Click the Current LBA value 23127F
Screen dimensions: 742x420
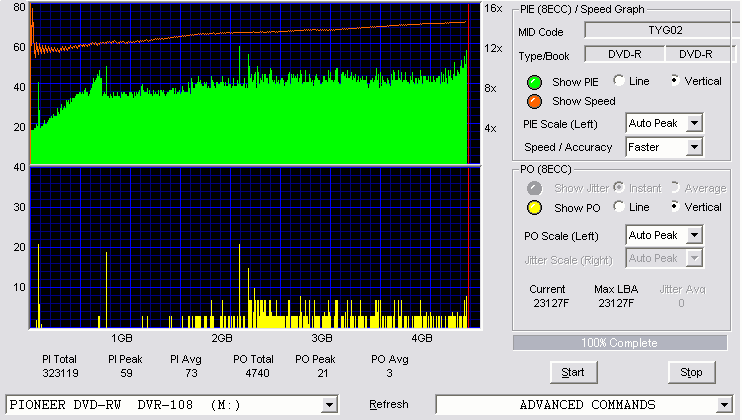point(551,303)
